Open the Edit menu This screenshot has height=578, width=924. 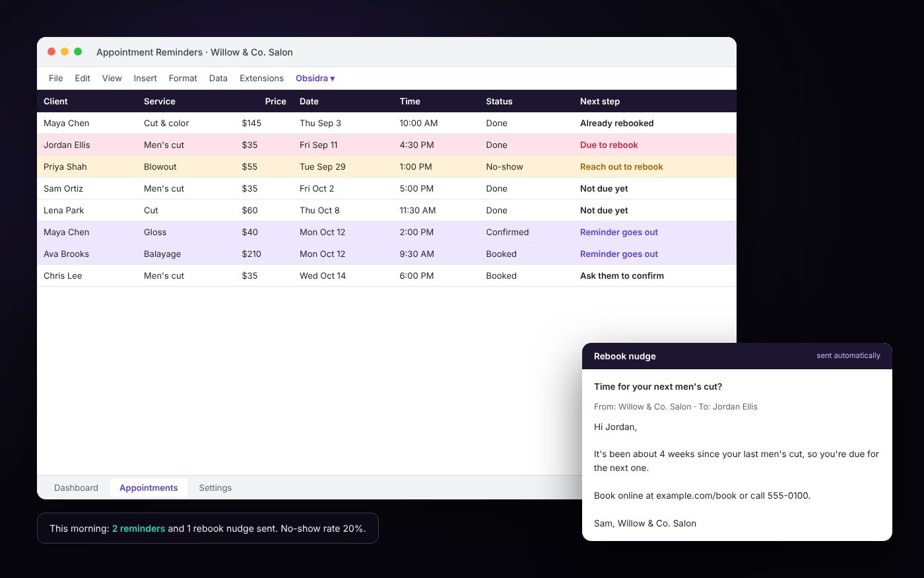(x=82, y=78)
